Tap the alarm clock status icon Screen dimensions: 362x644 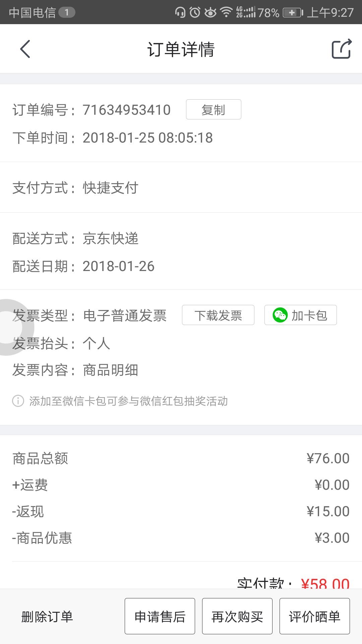[195, 12]
